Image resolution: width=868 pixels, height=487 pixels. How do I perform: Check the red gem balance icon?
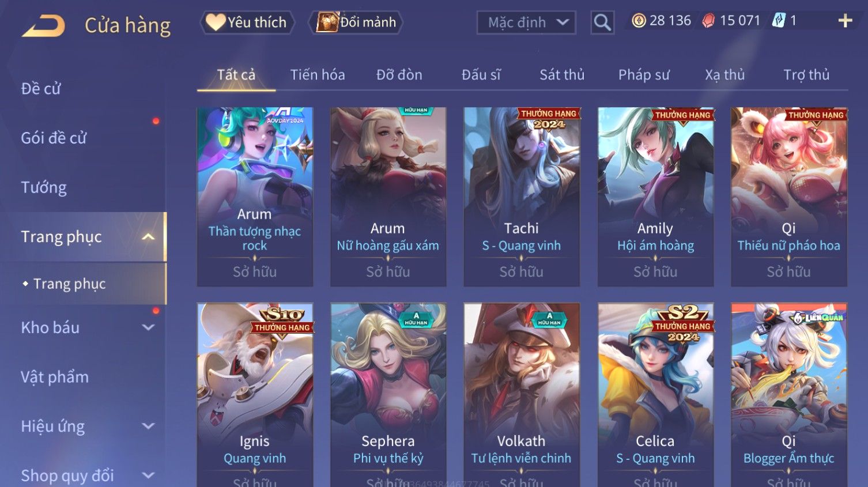708,21
